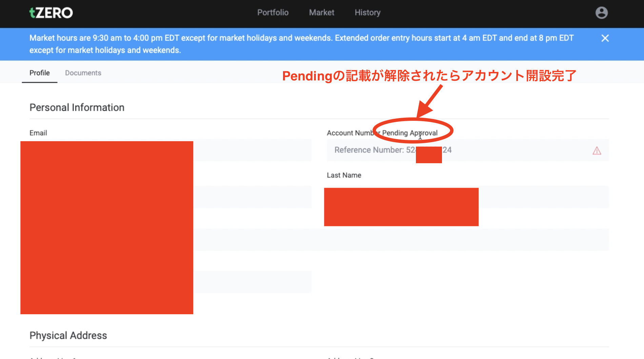Open the History page
This screenshot has height=359, width=644.
(x=367, y=13)
